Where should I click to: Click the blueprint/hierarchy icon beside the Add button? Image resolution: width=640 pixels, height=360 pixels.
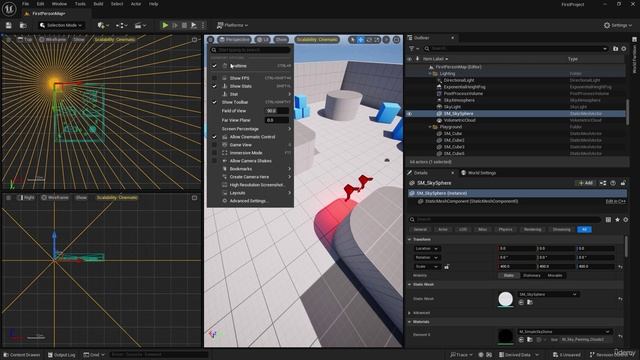click(x=603, y=183)
